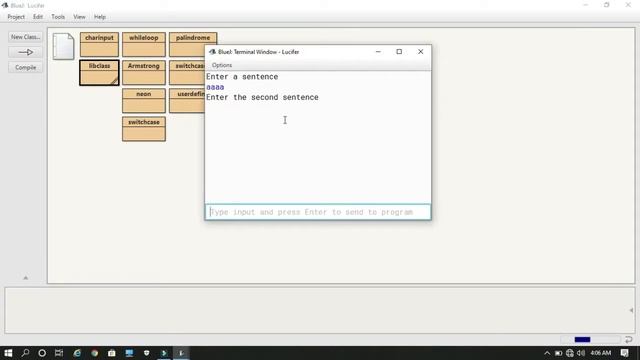Click the blue machine activity indicator bar
This screenshot has width=640, height=360.
pyautogui.click(x=582, y=340)
